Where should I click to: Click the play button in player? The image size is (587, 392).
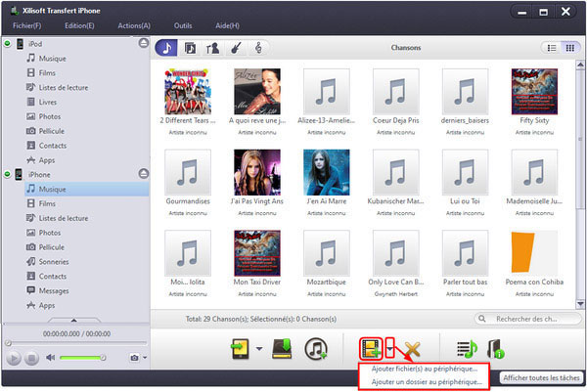[14, 358]
